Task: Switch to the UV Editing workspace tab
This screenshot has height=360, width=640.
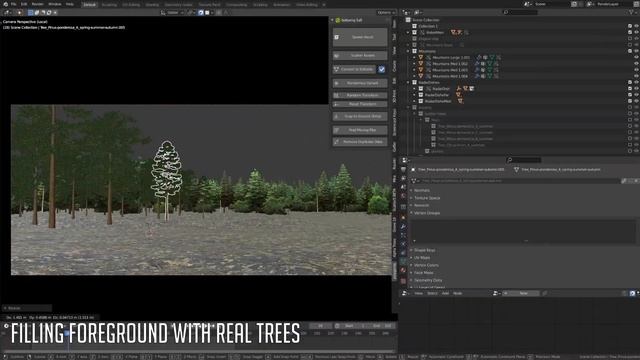Action: (x=131, y=4)
